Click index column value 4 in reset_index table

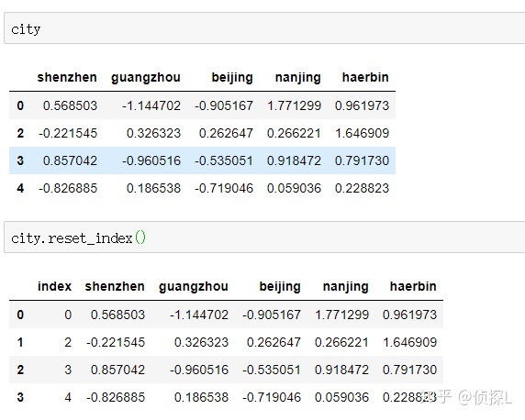click(68, 397)
